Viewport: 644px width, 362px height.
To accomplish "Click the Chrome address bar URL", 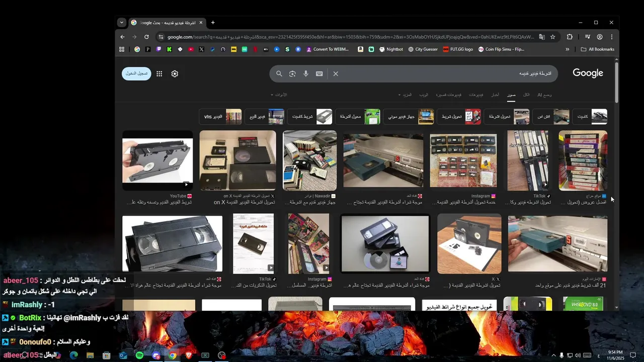I will 351,37.
